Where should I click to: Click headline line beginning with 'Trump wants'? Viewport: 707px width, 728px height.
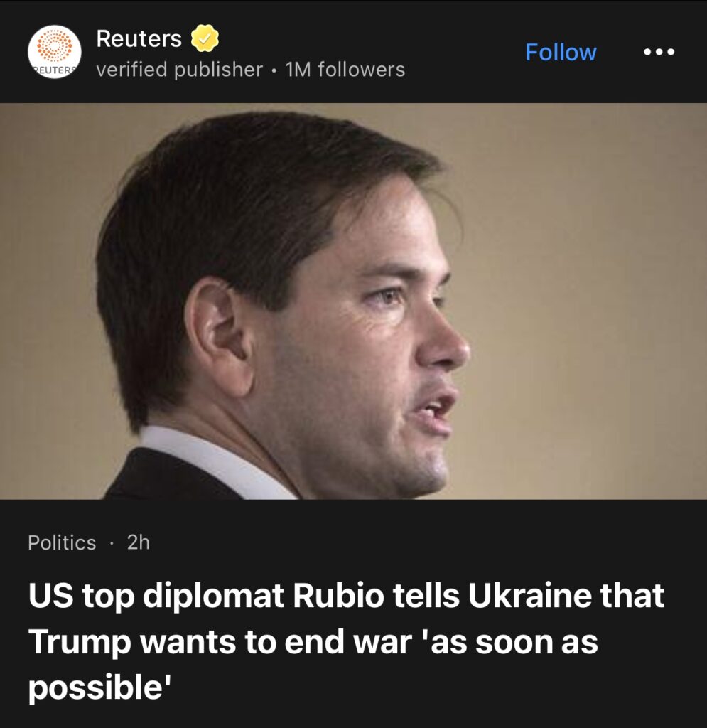tap(313, 642)
